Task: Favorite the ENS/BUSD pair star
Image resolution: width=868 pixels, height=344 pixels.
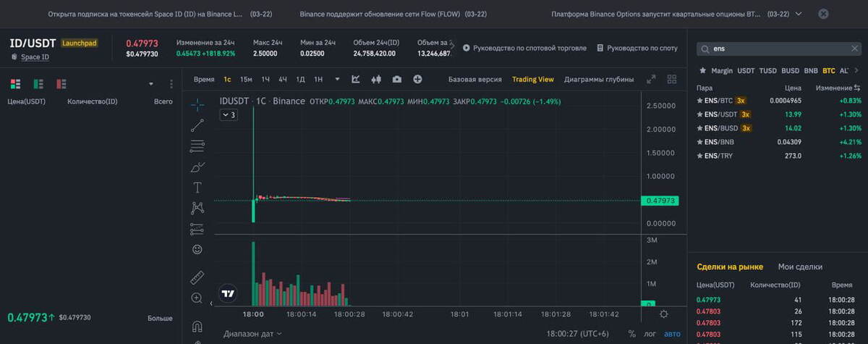Action: pos(700,127)
